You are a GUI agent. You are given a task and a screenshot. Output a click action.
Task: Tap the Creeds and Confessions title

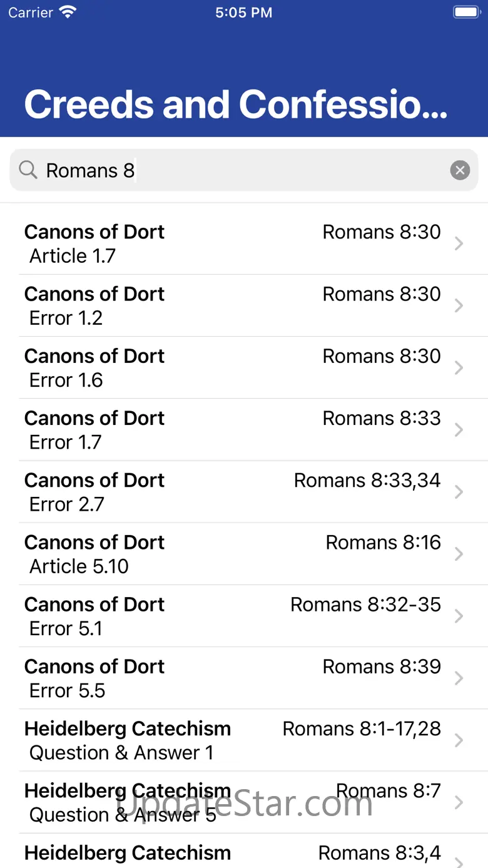pos(236,104)
